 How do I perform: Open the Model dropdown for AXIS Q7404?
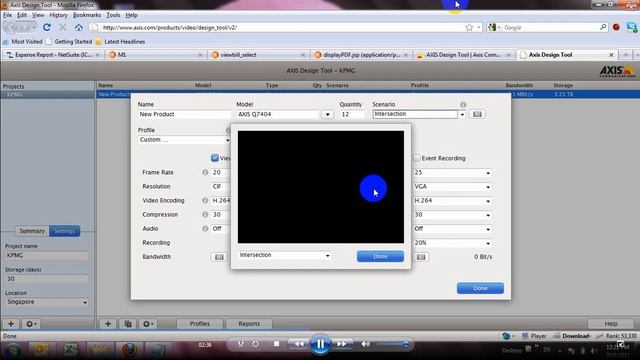327,115
